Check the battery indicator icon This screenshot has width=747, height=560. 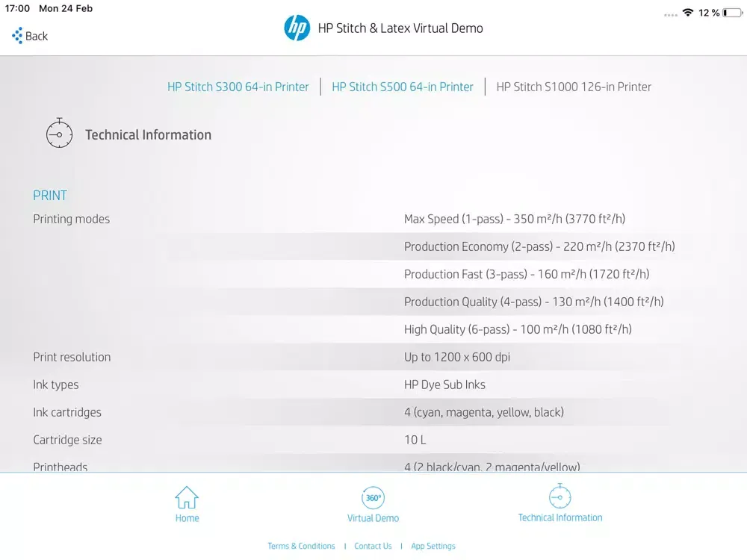pos(732,13)
